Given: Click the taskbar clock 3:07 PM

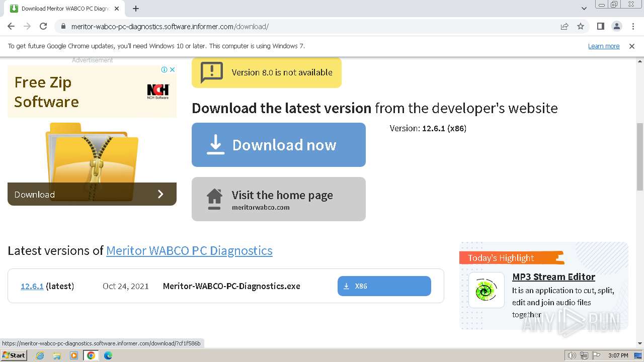Looking at the screenshot, I should (x=618, y=355).
